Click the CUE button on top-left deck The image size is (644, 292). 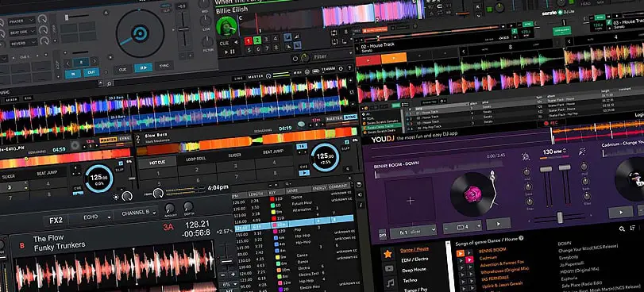pyautogui.click(x=123, y=69)
